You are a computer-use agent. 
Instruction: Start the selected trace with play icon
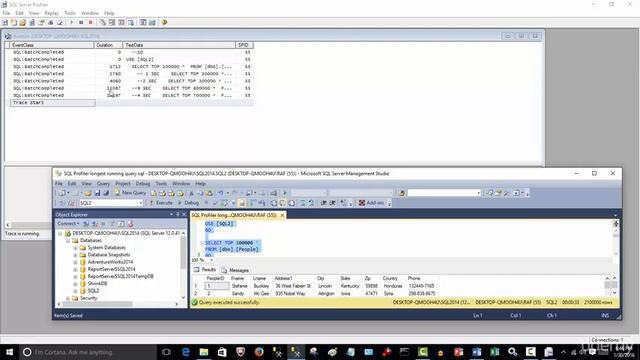pos(71,22)
